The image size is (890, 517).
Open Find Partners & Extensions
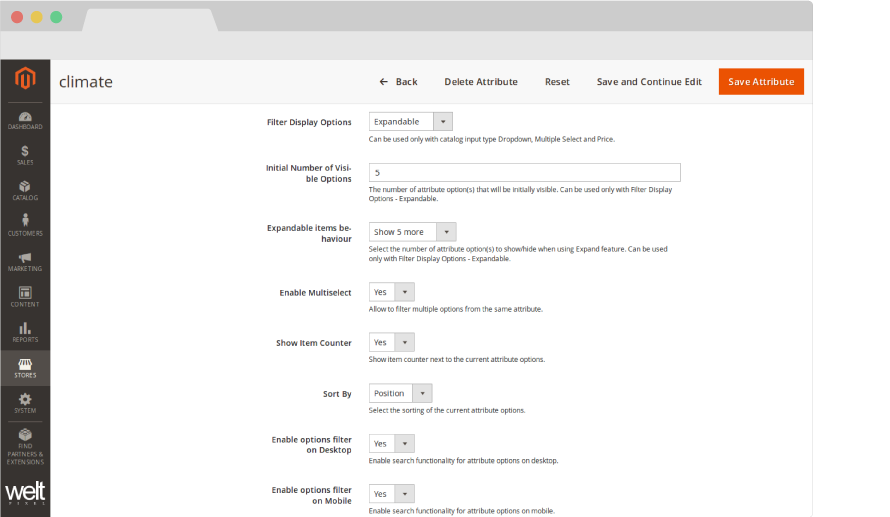(25, 446)
